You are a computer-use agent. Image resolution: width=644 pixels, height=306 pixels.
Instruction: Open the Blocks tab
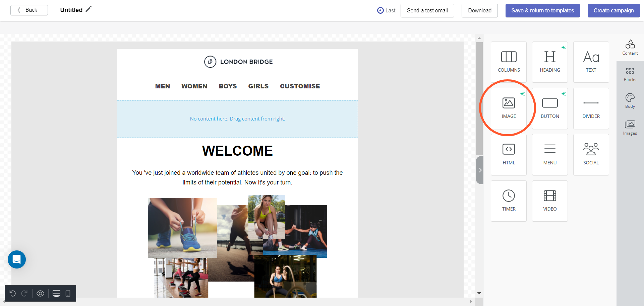coord(630,74)
